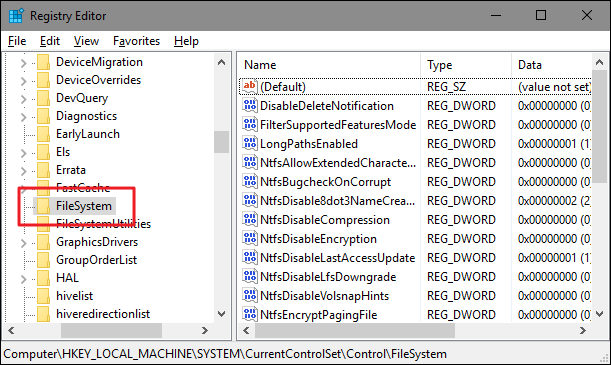This screenshot has width=611, height=365.
Task: Click the HAL folder icon
Action: pyautogui.click(x=44, y=278)
